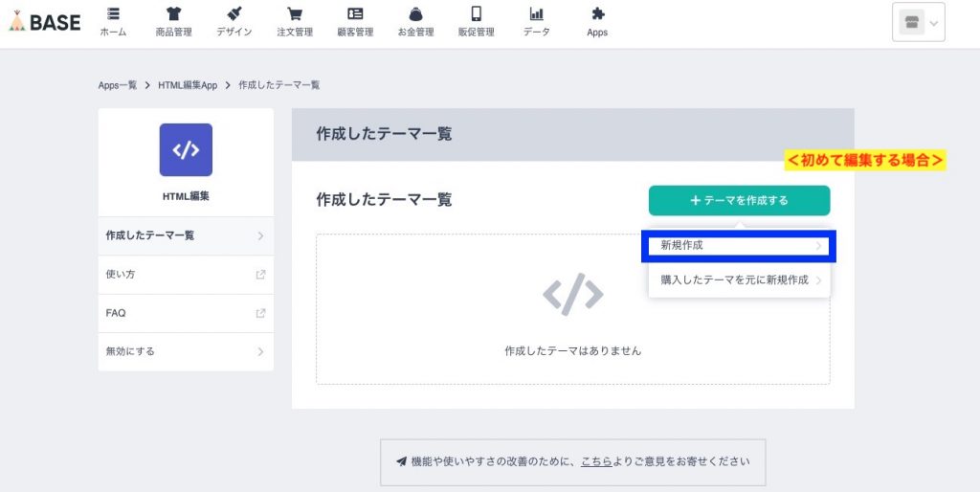Viewport: 980px width, 492px height.
Task: Expand the shop account dropdown
Action: (918, 23)
